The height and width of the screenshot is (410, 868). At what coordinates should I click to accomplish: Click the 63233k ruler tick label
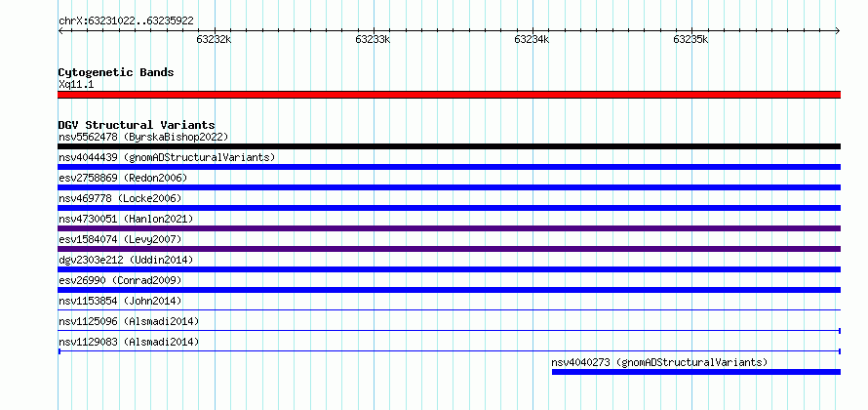coord(373,40)
